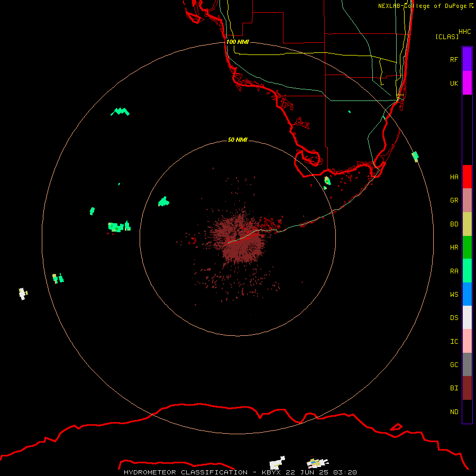Click the IC legend label
Screen dimensions: 476x476
pyautogui.click(x=454, y=342)
